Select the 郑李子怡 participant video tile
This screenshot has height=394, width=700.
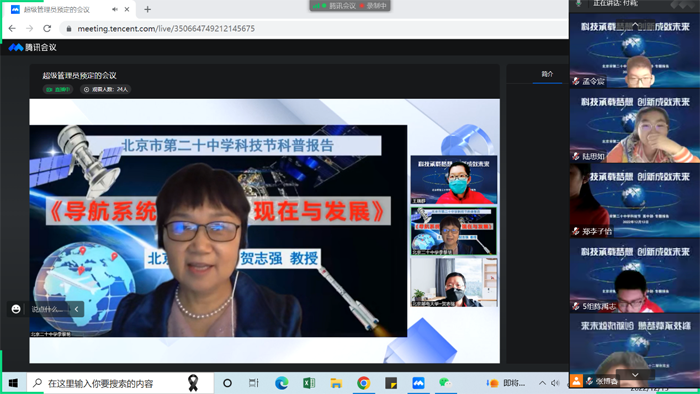coord(635,200)
